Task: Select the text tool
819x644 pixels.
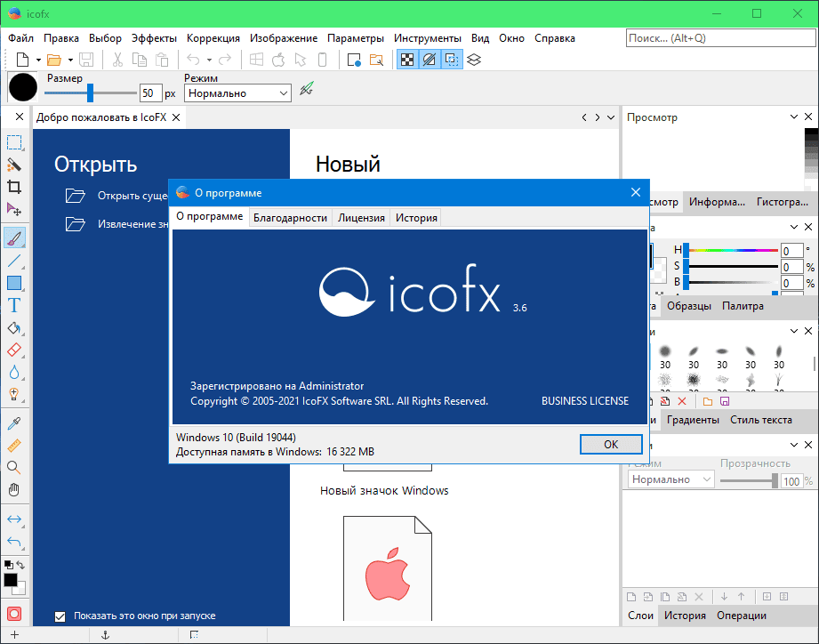Action: click(x=14, y=306)
